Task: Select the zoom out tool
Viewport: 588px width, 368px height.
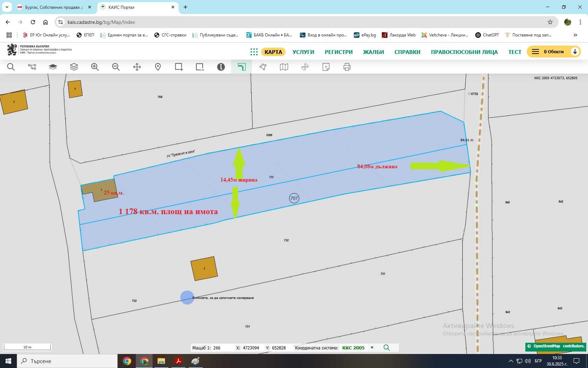Action: (x=116, y=67)
